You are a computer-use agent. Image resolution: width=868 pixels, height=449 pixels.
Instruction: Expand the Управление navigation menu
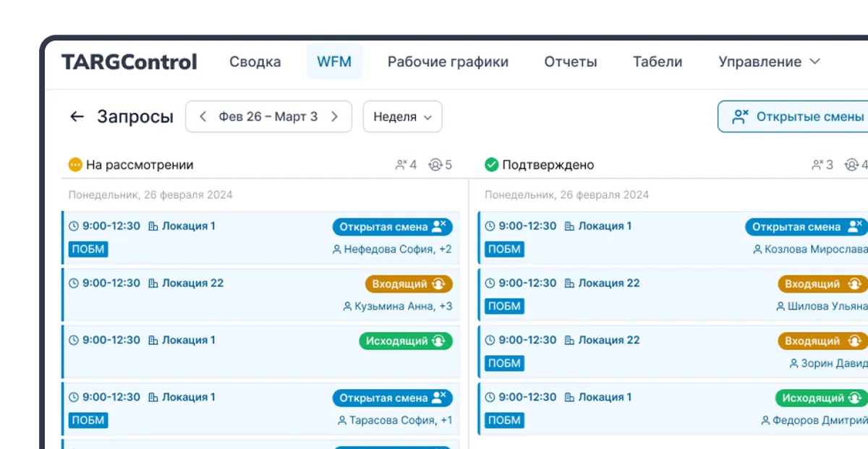coord(769,61)
